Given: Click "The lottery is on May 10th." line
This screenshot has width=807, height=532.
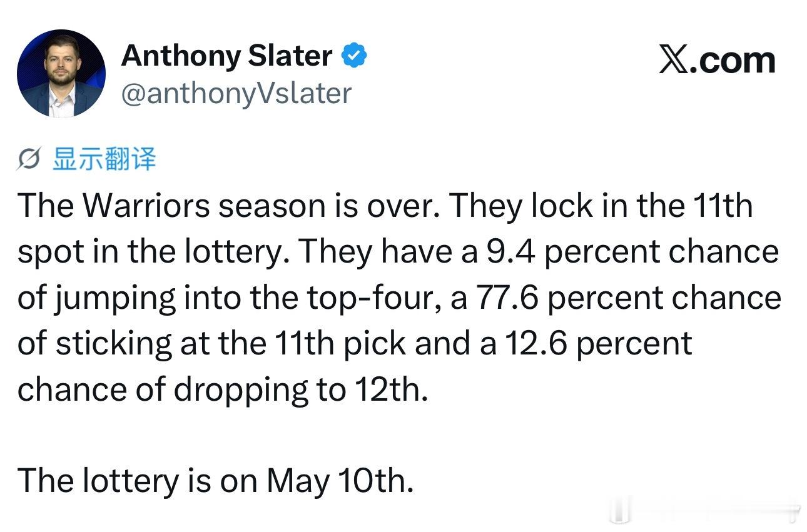Looking at the screenshot, I should click(x=216, y=481).
